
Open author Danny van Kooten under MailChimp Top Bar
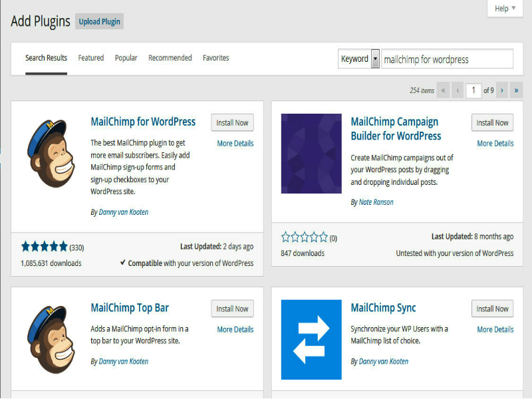(124, 362)
